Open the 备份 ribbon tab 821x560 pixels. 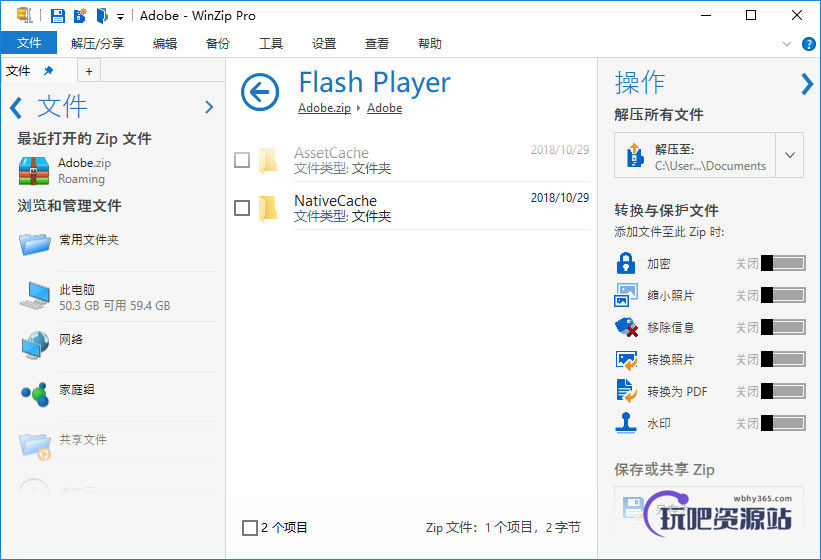(218, 43)
